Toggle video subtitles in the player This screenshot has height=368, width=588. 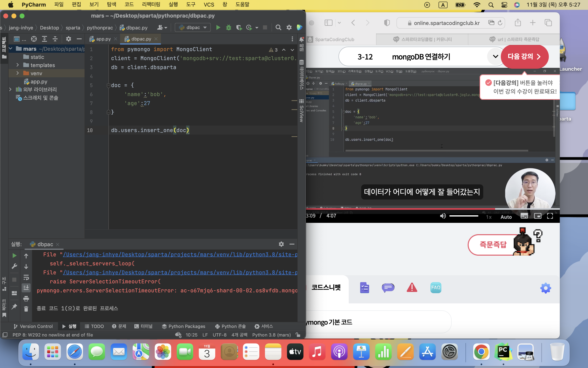(x=524, y=216)
